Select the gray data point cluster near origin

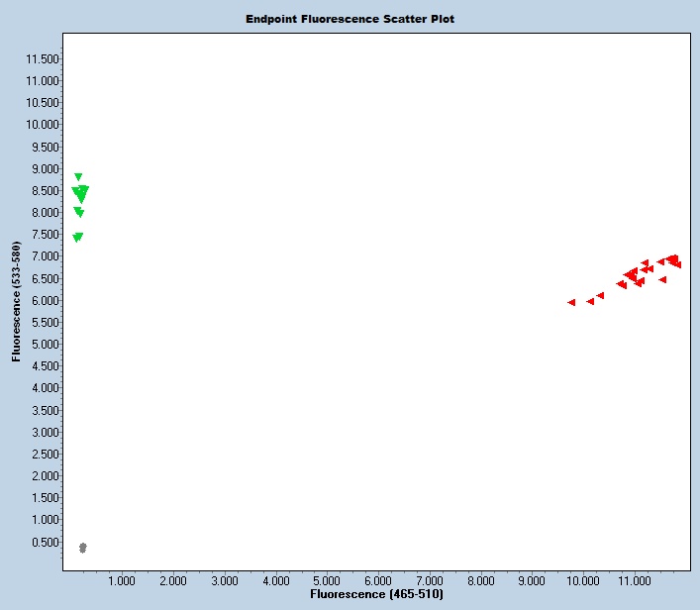point(83,548)
